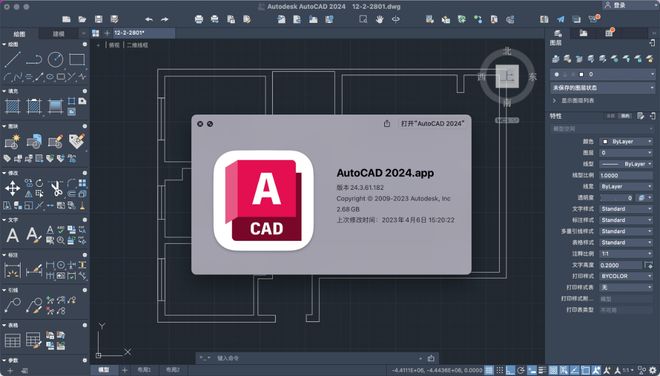Choose the Gradient fill tool

(55, 106)
